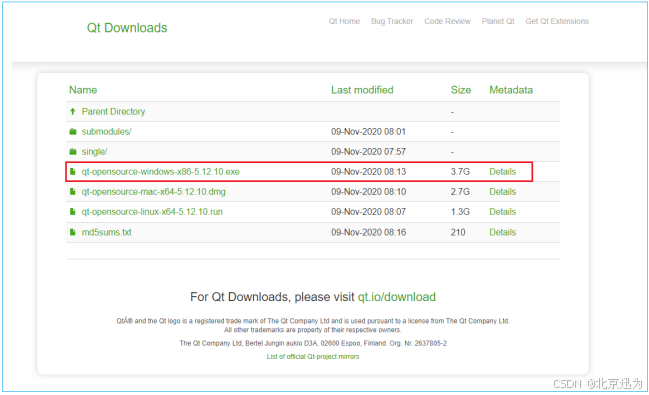Viewport: 649px width, 395px height.
Task: Download qt-opensource-linux-x64-5.12.10.run
Action: 152,212
